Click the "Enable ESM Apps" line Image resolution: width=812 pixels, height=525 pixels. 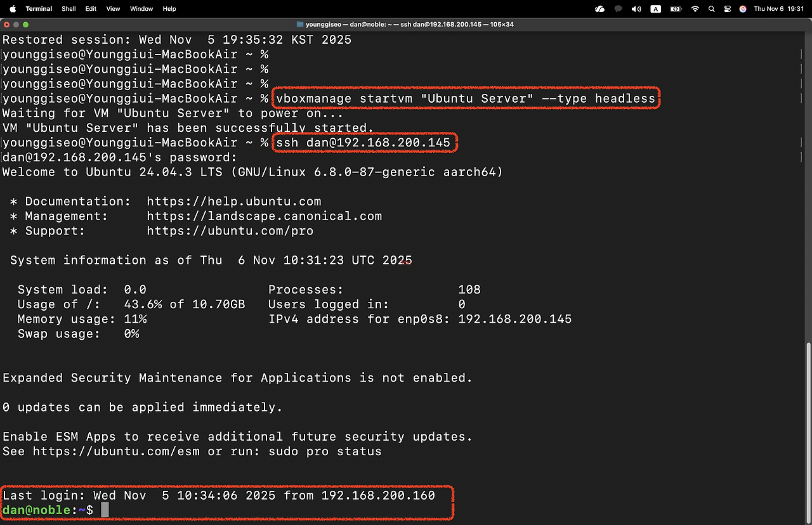point(238,437)
